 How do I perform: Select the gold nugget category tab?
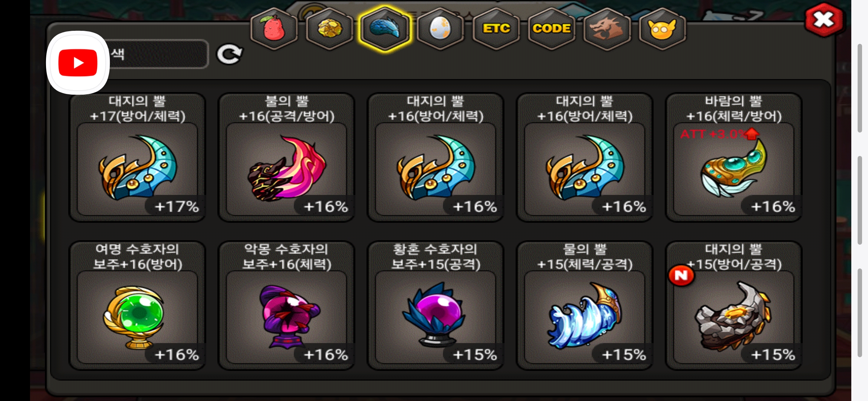(x=329, y=29)
